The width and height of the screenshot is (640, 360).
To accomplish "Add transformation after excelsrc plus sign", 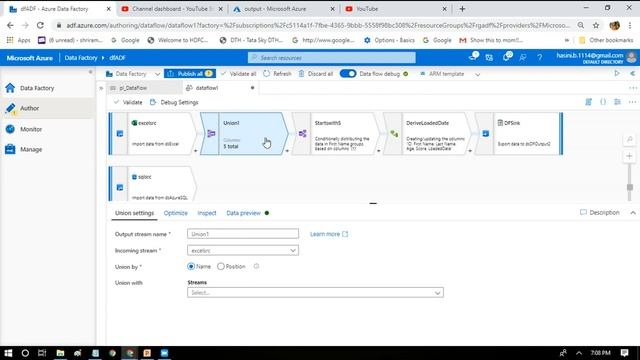I will click(x=196, y=151).
